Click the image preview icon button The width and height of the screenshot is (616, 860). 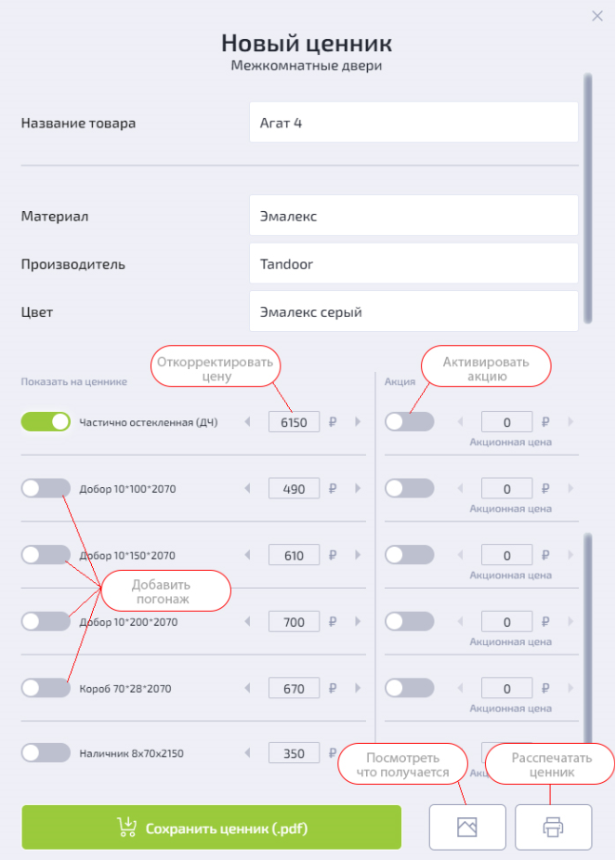click(x=467, y=827)
